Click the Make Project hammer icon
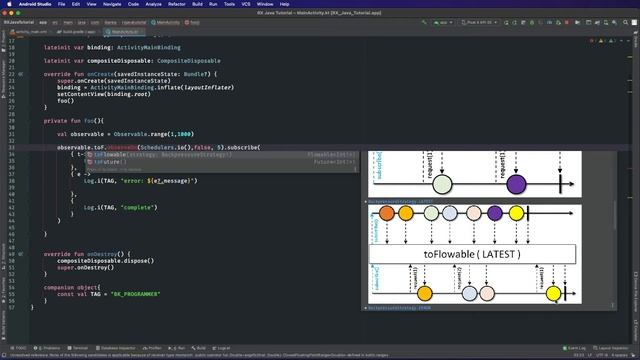Image resolution: width=640 pixels, height=360 pixels. (x=424, y=22)
